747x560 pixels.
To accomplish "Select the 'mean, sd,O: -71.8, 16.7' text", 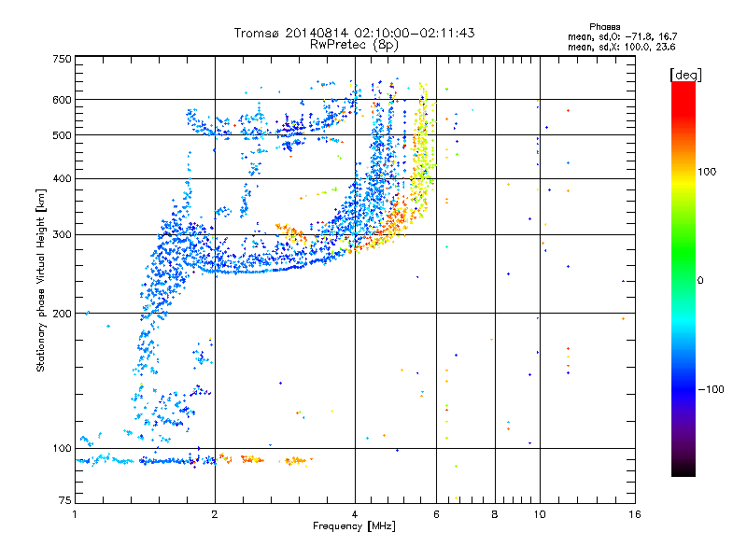I will click(622, 36).
